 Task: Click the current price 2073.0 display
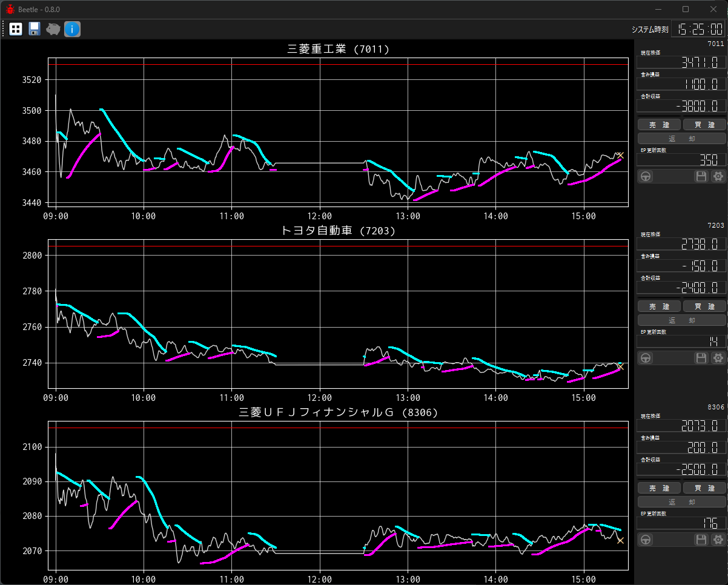[681, 426]
